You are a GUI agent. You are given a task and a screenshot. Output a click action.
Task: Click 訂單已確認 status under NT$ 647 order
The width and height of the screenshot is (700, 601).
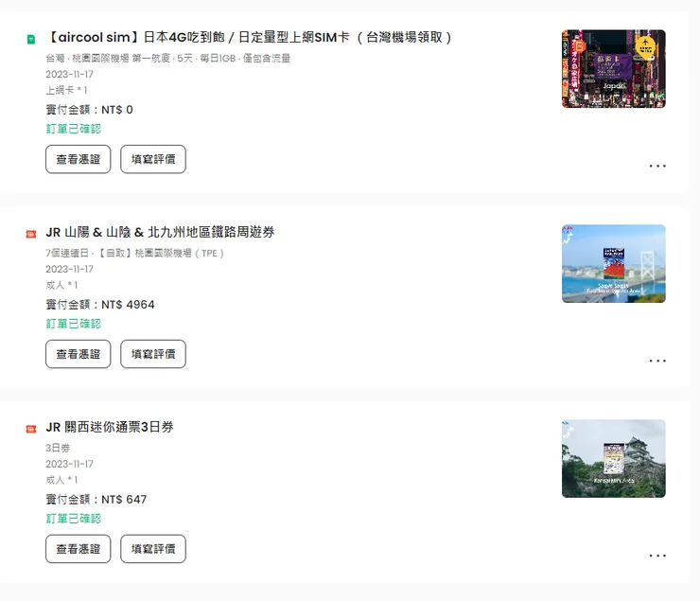(73, 519)
